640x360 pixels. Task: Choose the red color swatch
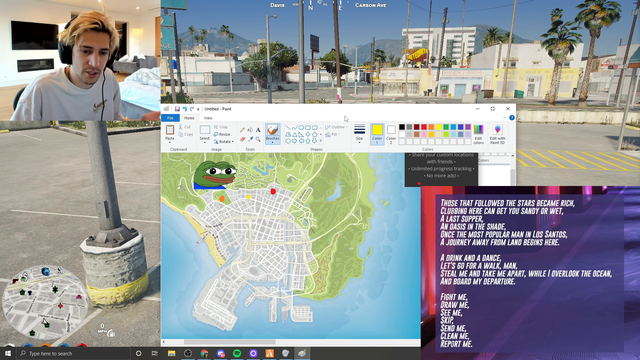[424, 127]
